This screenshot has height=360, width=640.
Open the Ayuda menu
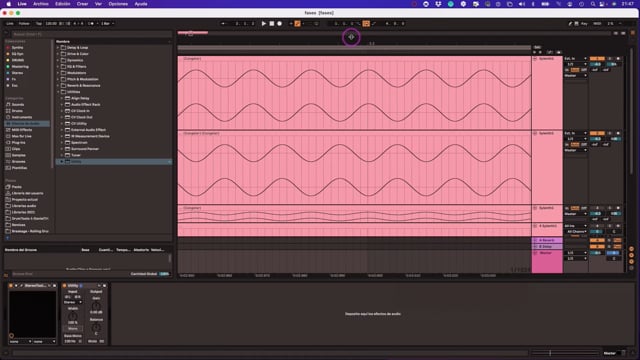point(141,4)
